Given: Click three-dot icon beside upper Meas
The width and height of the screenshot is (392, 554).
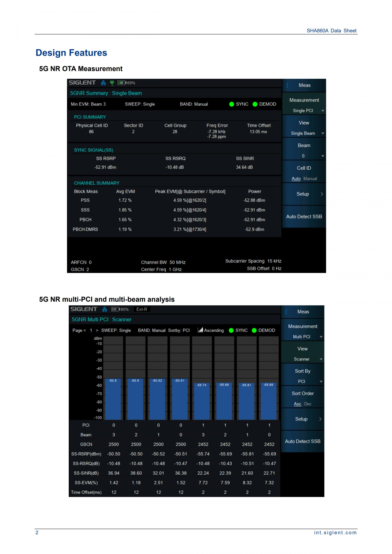Looking at the screenshot, I should (287, 85).
